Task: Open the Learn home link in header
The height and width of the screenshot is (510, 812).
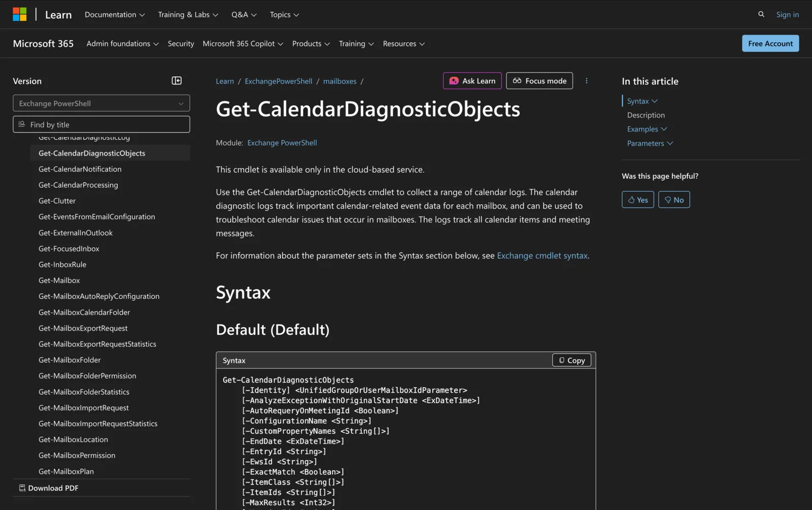Action: click(58, 14)
